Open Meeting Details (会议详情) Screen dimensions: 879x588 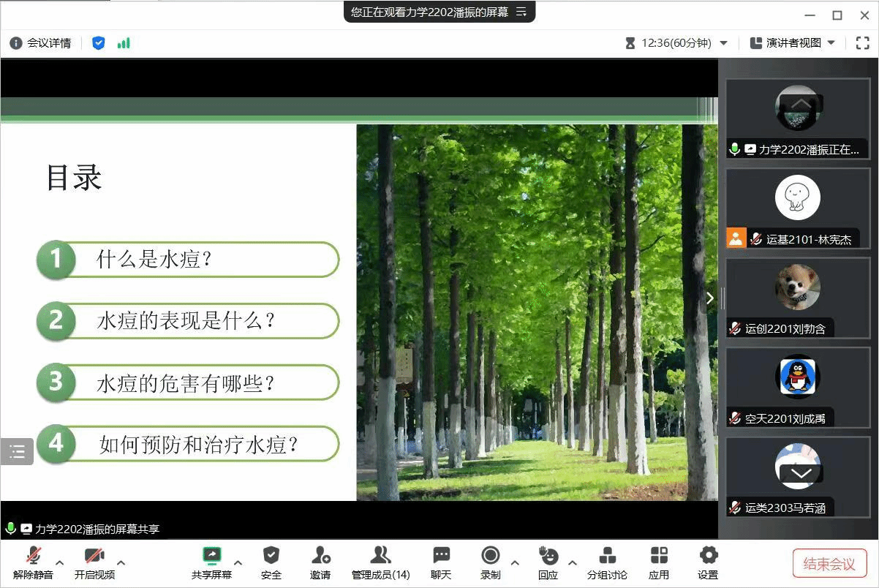pos(41,43)
